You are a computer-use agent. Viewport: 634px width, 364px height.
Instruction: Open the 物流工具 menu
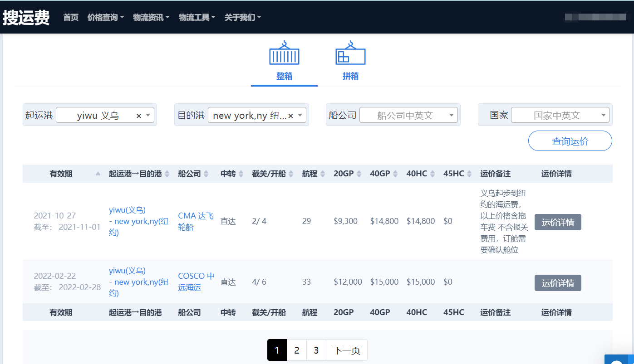197,17
